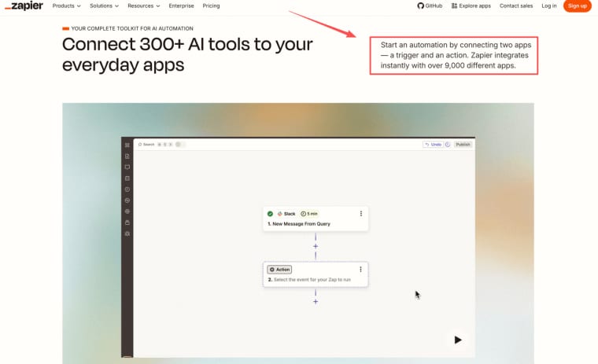The image size is (598, 364).
Task: Click the Publish button
Action: tap(463, 145)
